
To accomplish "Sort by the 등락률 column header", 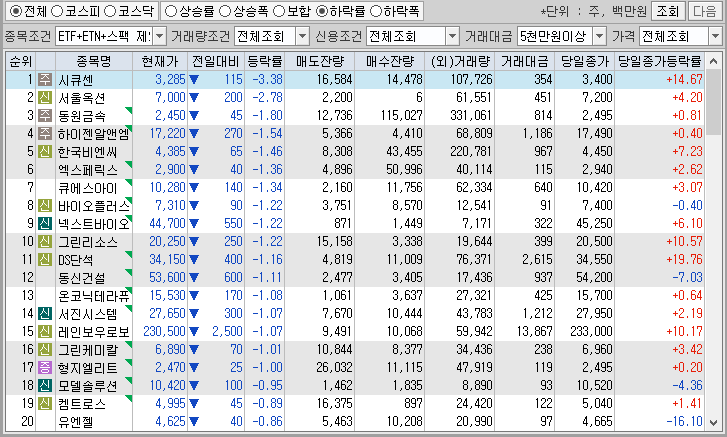I will click(265, 61).
